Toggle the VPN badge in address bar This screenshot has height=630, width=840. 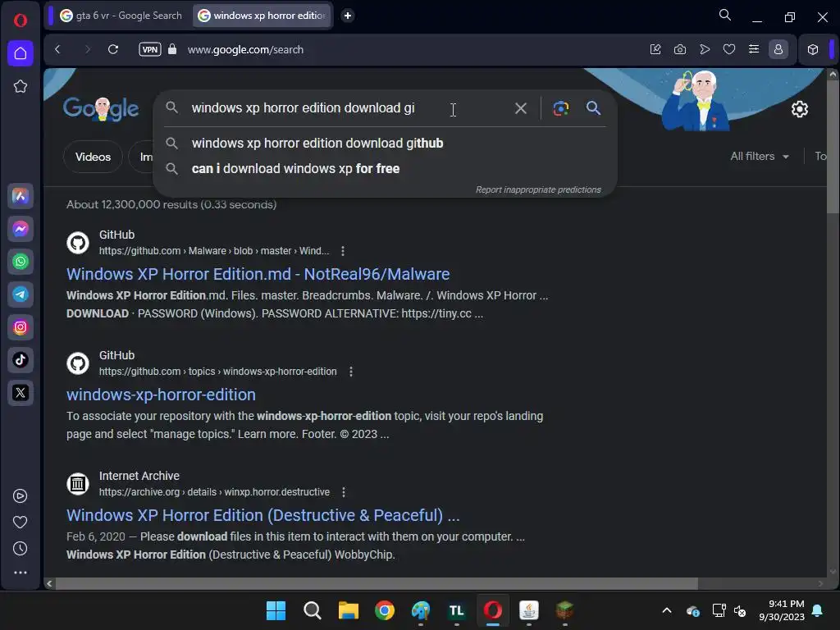(x=150, y=49)
